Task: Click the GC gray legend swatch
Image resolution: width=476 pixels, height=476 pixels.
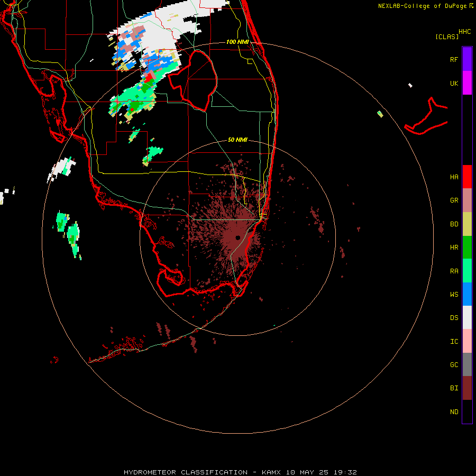Action: pyautogui.click(x=467, y=364)
